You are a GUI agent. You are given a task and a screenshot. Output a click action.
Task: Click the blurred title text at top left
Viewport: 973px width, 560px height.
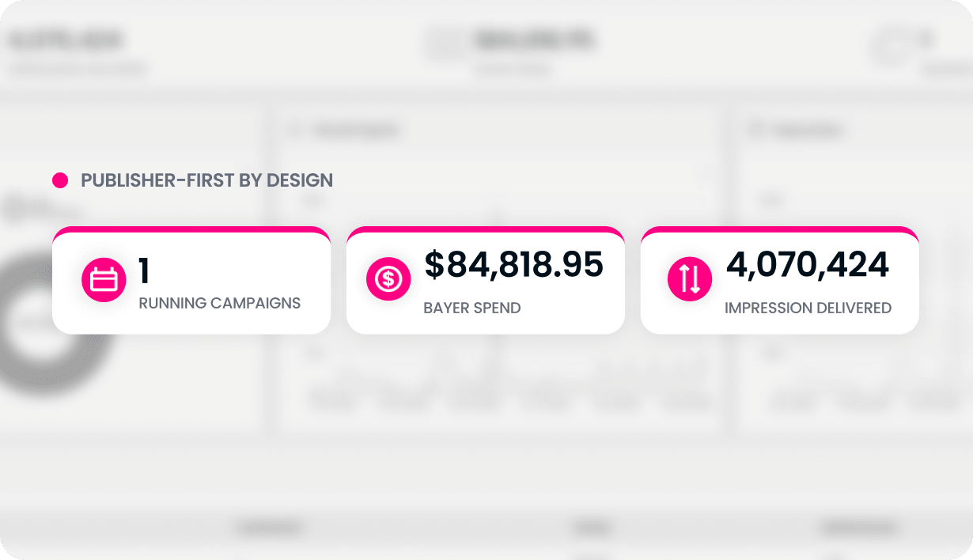(66, 40)
